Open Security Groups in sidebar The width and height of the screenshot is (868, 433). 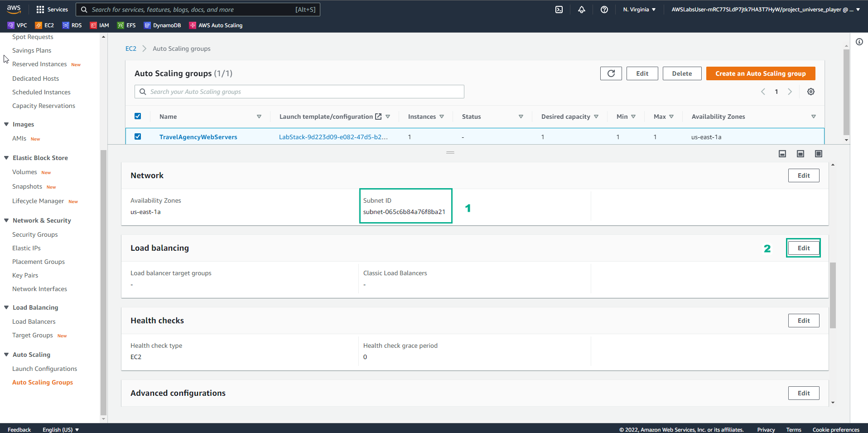[x=35, y=234]
